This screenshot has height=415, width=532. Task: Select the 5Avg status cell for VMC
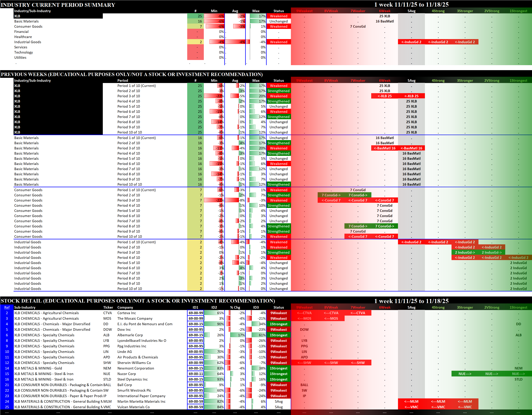click(x=278, y=407)
